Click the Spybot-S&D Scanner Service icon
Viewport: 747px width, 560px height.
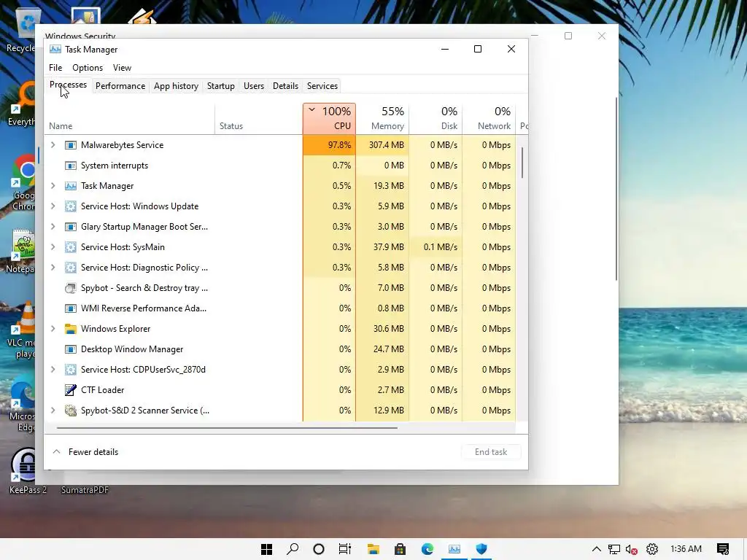tap(71, 411)
